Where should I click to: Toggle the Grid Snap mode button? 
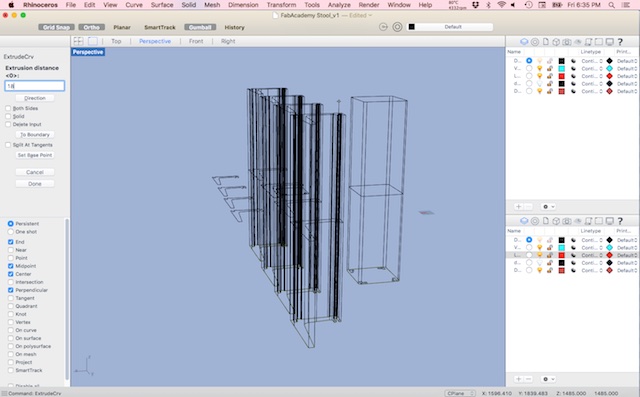(x=56, y=27)
